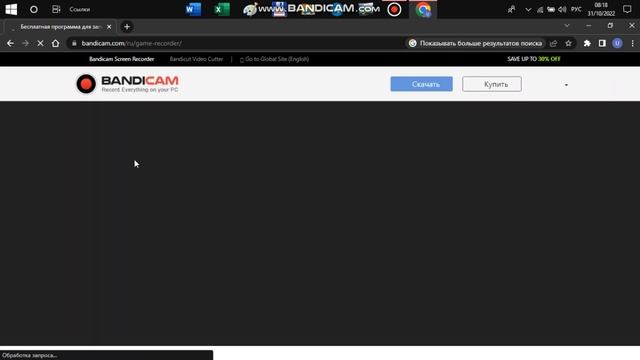
Task: Bookmark this page with star
Action: click(x=569, y=43)
